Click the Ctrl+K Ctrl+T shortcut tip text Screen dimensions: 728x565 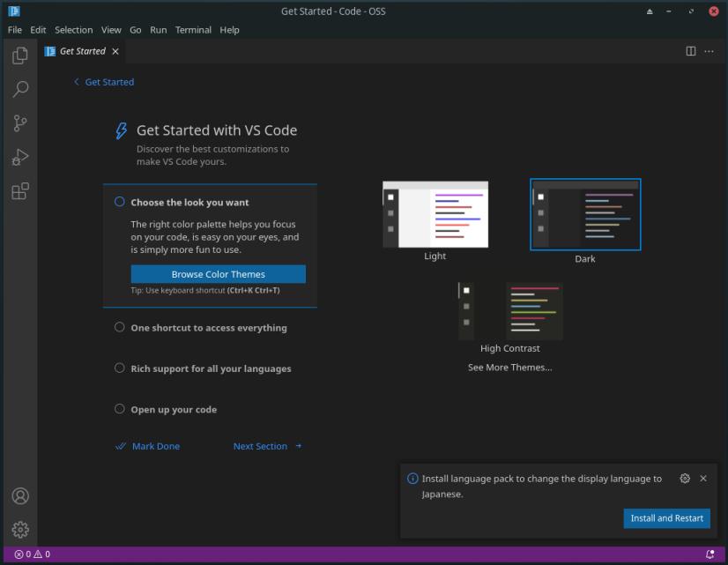[254, 290]
